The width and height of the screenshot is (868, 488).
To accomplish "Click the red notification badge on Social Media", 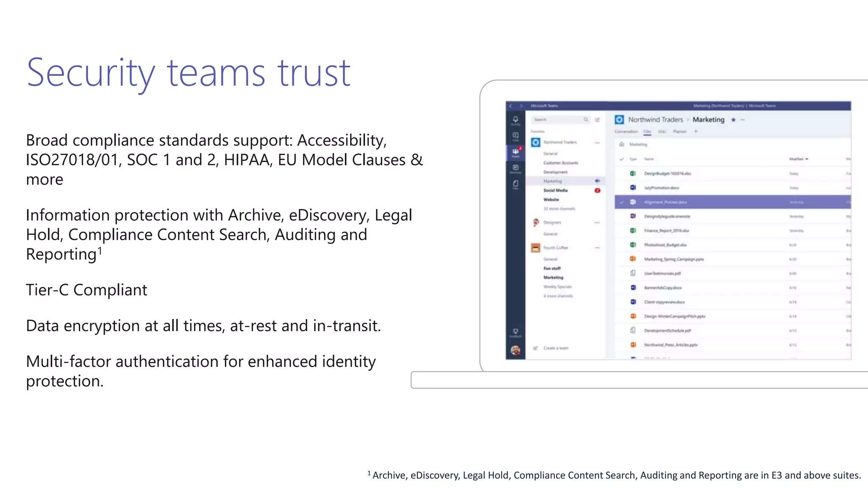I will point(597,191).
